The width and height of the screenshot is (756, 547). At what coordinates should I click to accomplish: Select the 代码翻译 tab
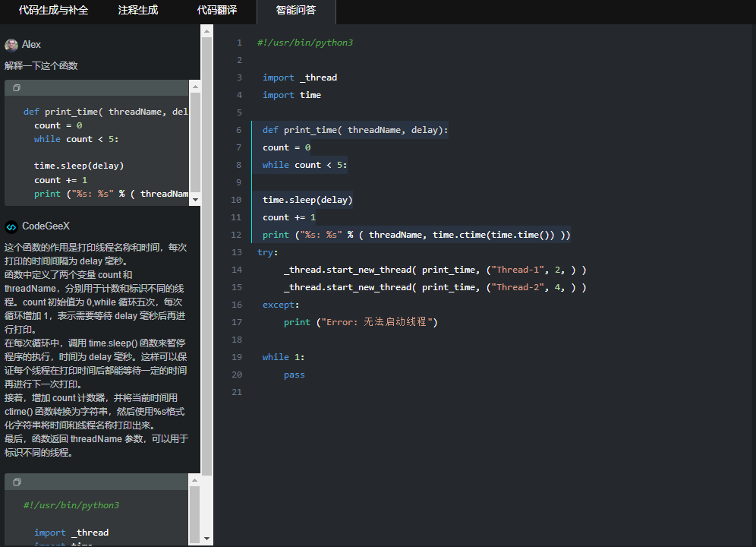[x=217, y=11]
